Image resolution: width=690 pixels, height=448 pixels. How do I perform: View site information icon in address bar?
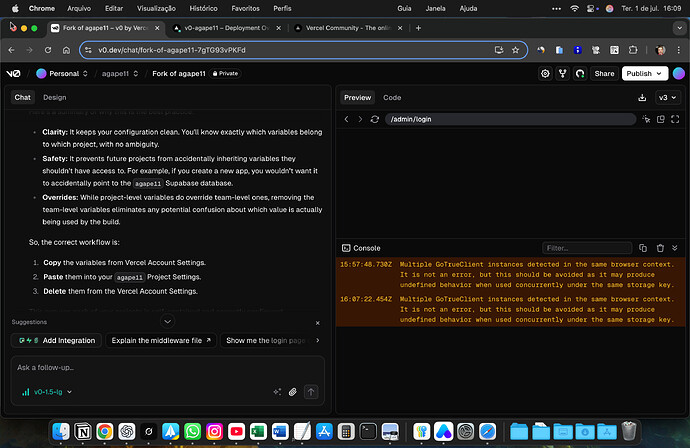(88, 50)
